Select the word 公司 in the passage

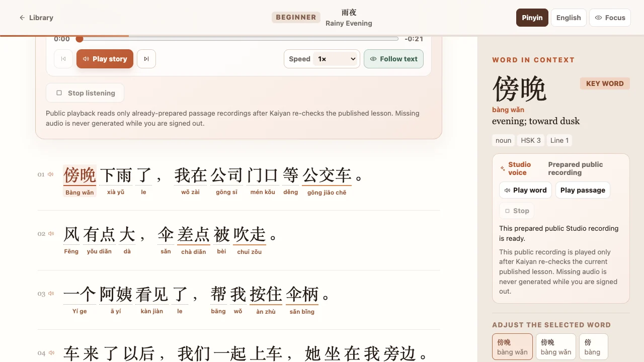[226, 181]
